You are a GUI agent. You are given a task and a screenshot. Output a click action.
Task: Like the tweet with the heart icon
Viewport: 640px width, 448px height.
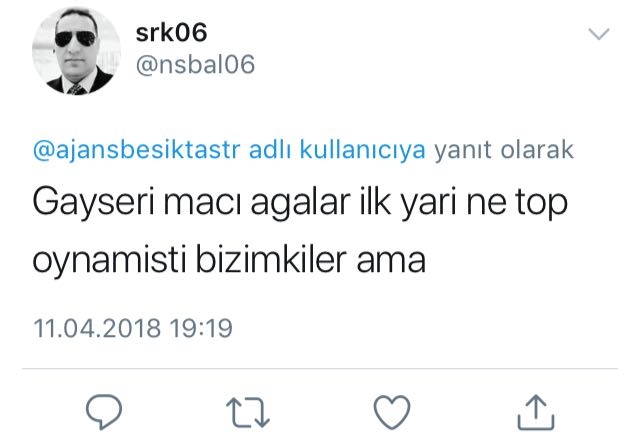392,412
